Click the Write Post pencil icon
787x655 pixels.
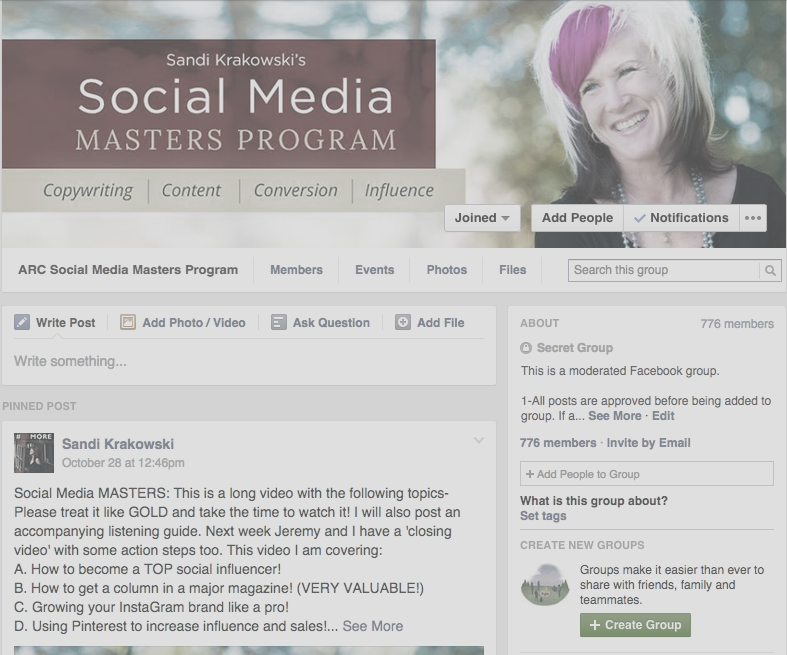[x=22, y=322]
